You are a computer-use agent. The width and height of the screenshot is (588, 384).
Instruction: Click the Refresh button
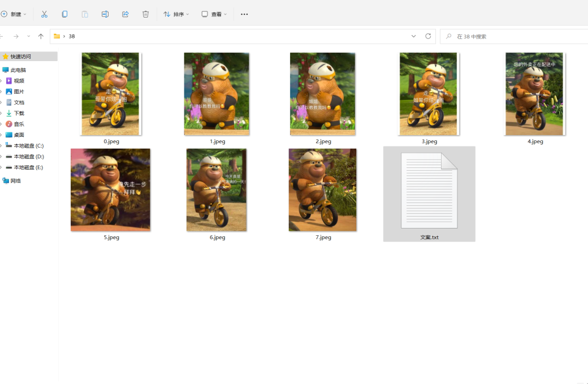click(x=428, y=36)
